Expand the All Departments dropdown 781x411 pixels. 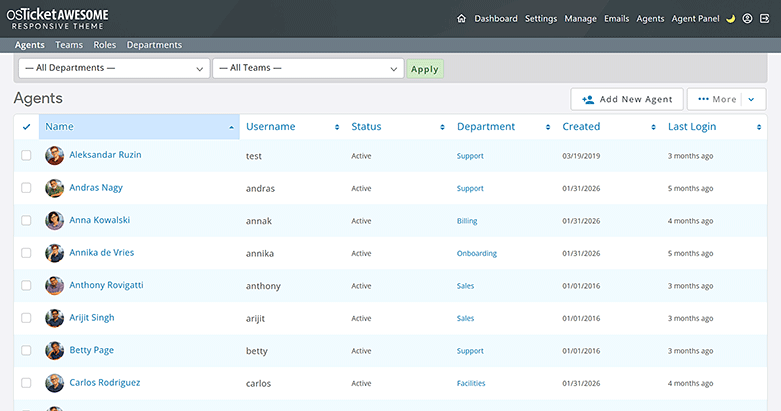(x=112, y=68)
